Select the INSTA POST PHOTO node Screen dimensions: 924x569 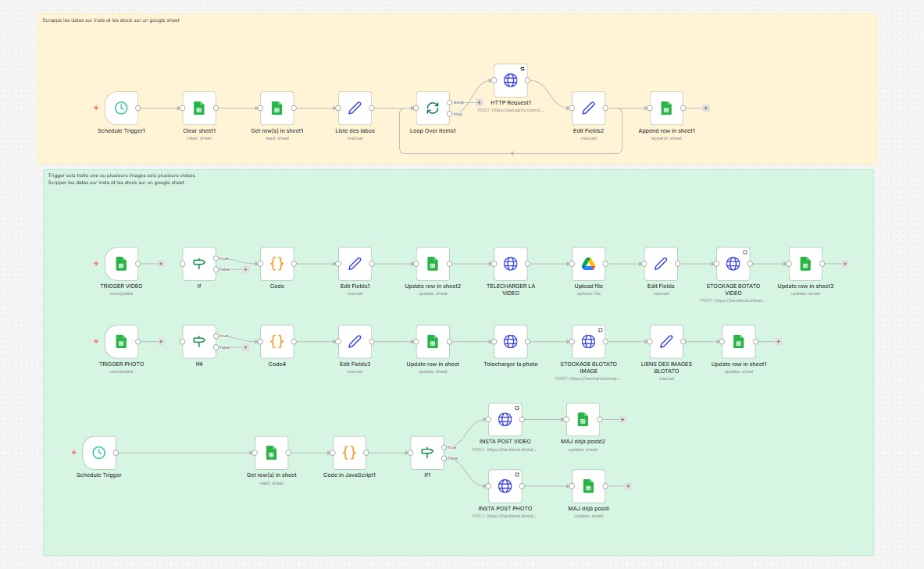[505, 486]
